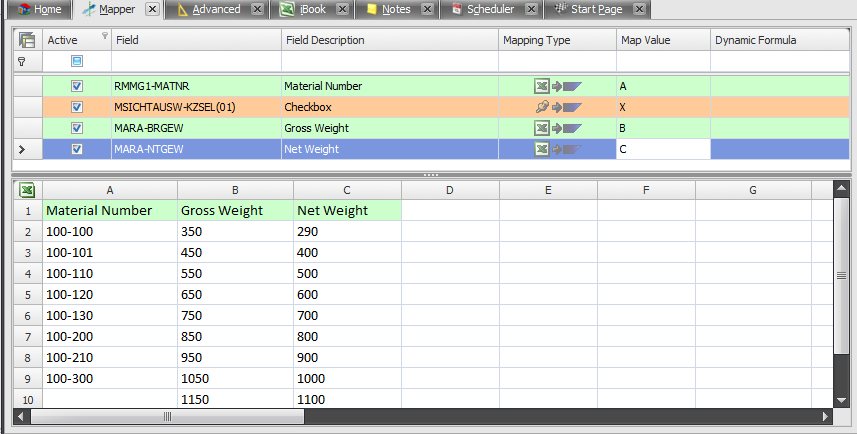The image size is (857, 434).
Task: Open the Active column filter box
Action: pos(77,62)
